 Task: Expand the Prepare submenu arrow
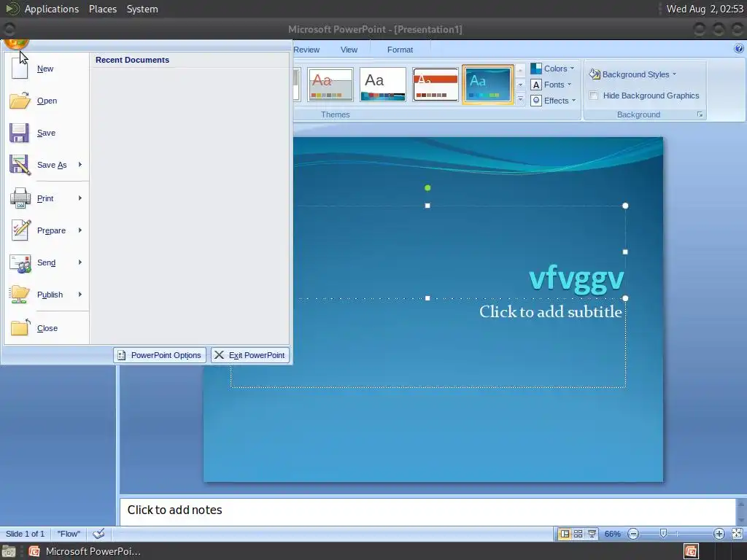[x=80, y=230]
